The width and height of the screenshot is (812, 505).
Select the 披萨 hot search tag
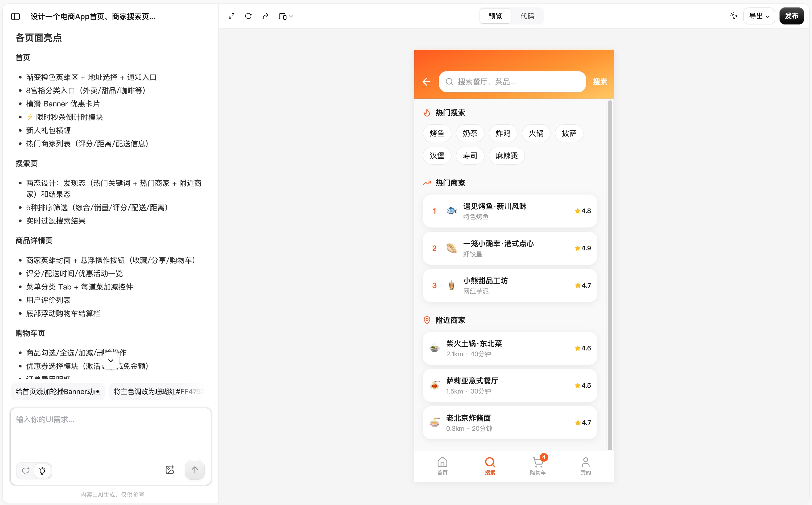coord(569,133)
